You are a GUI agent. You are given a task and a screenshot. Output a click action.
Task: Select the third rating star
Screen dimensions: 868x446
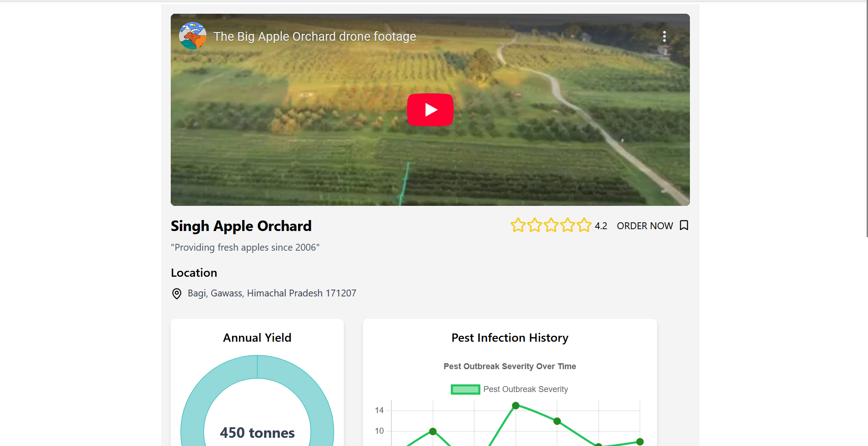click(551, 226)
